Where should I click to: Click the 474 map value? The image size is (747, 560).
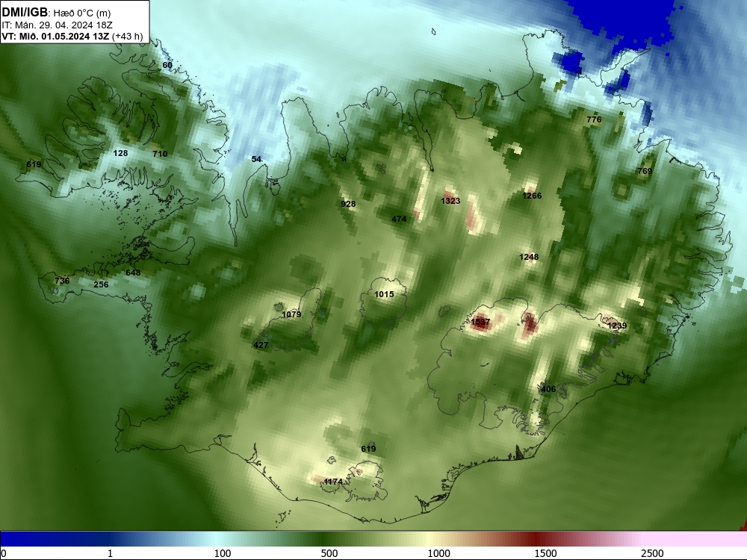(x=399, y=219)
